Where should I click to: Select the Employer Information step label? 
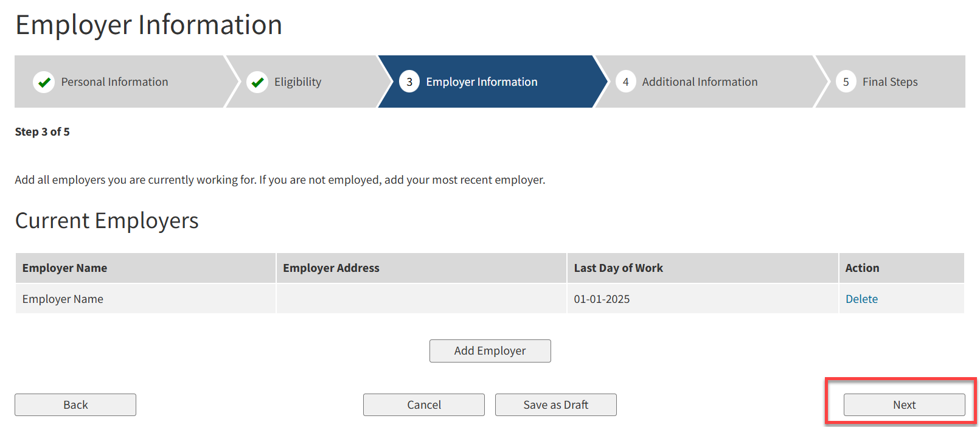[481, 82]
